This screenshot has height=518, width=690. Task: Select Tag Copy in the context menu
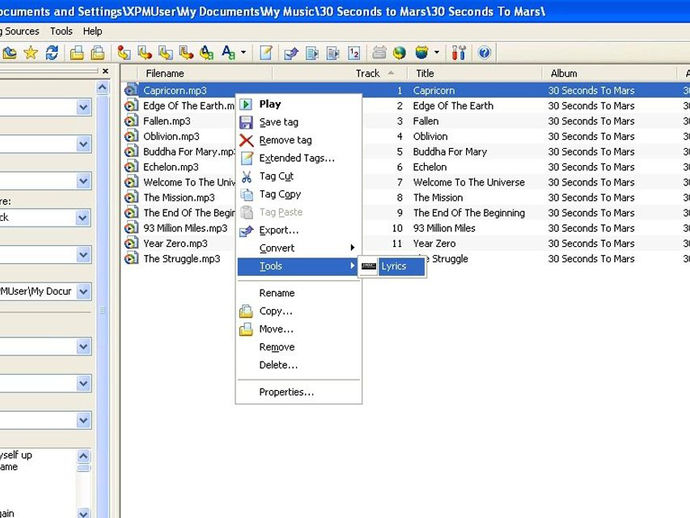pos(299,195)
